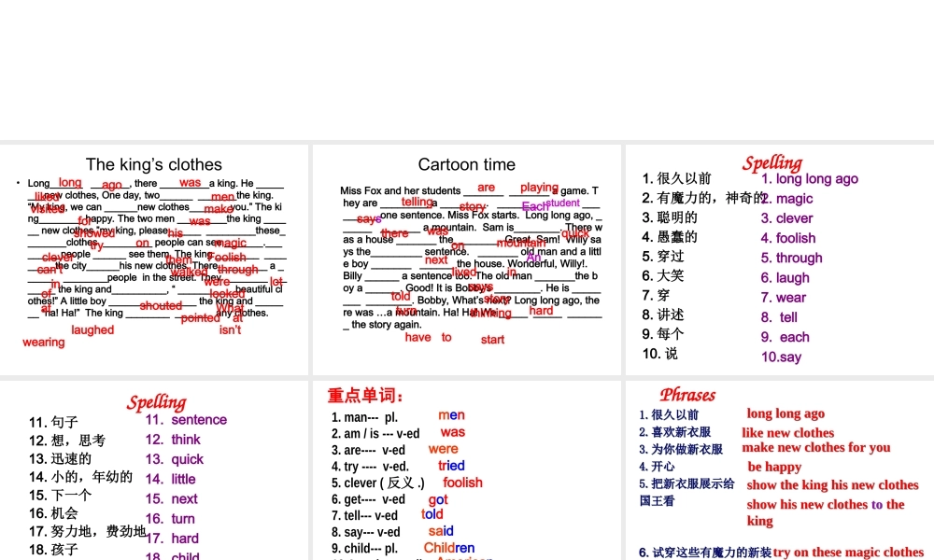Open the Cartoon time slide
This screenshot has width=934, height=560.
(x=466, y=259)
